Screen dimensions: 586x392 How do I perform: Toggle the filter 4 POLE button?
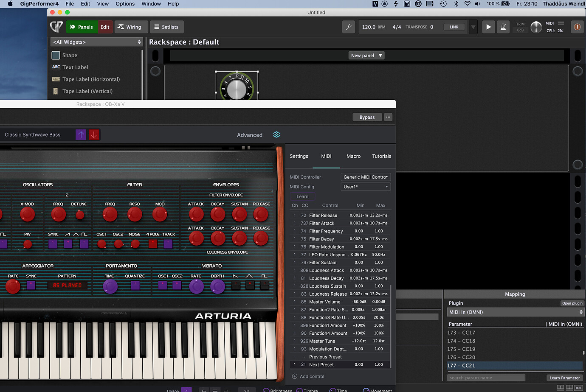[x=153, y=244]
